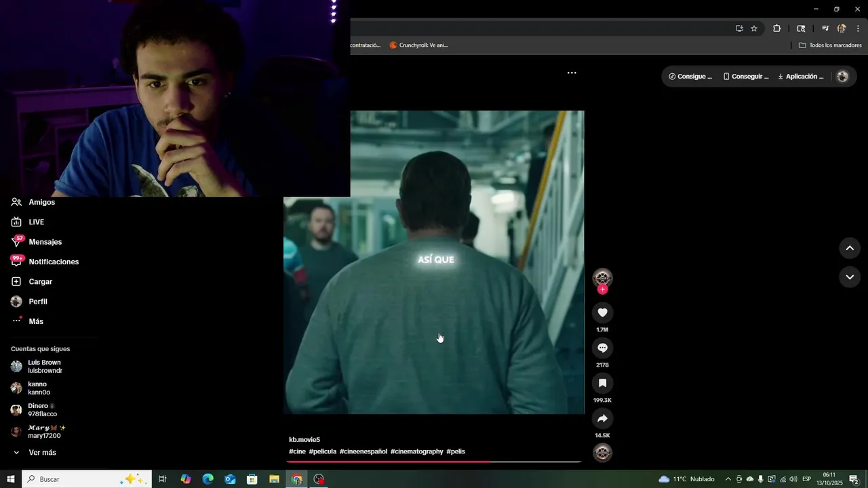Open weather widget 11°C Nublado
Image resolution: width=868 pixels, height=488 pixels.
pos(686,479)
